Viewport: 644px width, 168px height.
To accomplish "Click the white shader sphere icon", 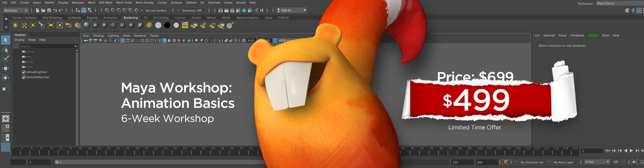I will pyautogui.click(x=158, y=25).
